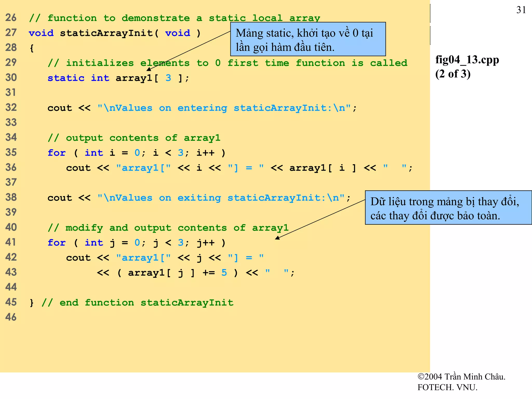Click line number 30
Screen dimensions: 532x399
(11, 78)
